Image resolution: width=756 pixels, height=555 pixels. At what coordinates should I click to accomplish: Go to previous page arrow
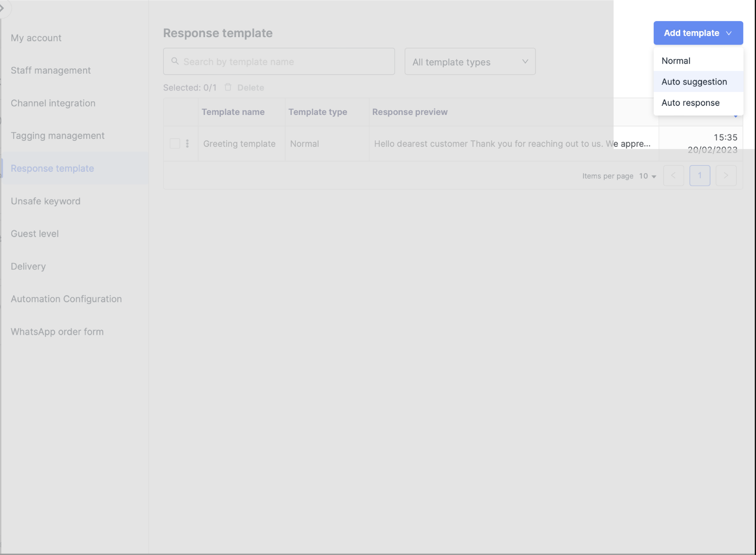[673, 176]
